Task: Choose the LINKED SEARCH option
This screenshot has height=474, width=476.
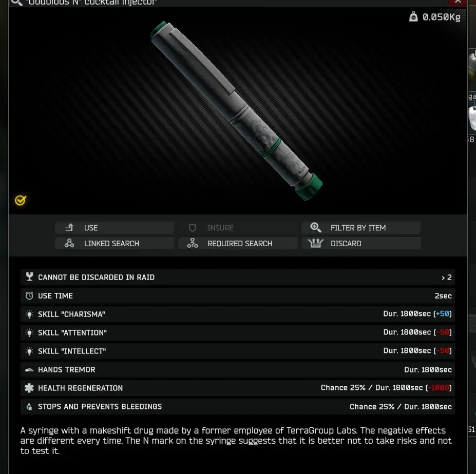Action: tap(115, 244)
